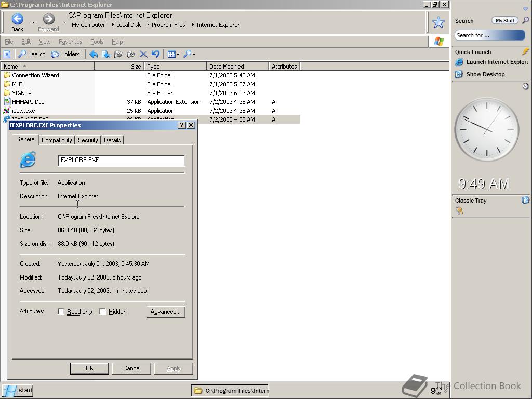
Task: Sort by the Size column header
Action: (x=119, y=66)
